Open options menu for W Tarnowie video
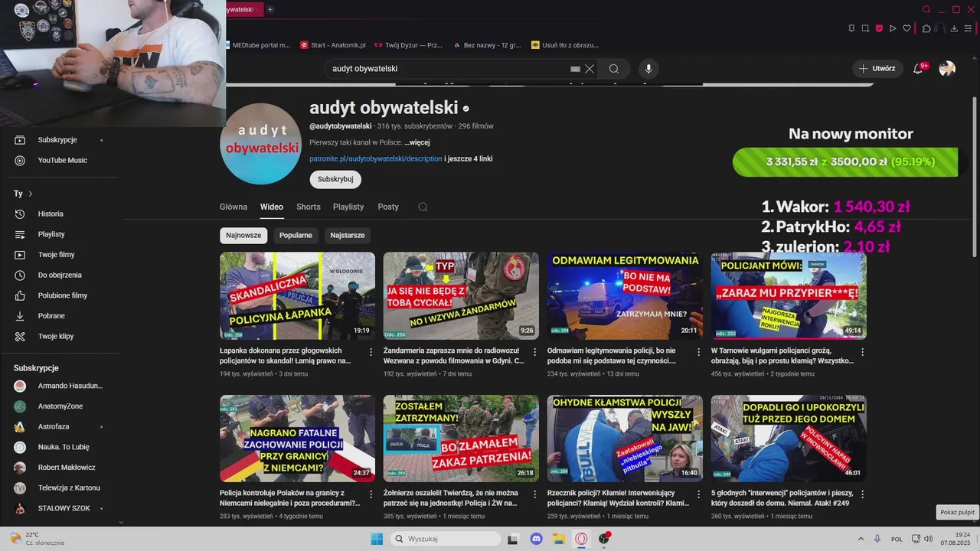The width and height of the screenshot is (980, 551). click(x=862, y=352)
